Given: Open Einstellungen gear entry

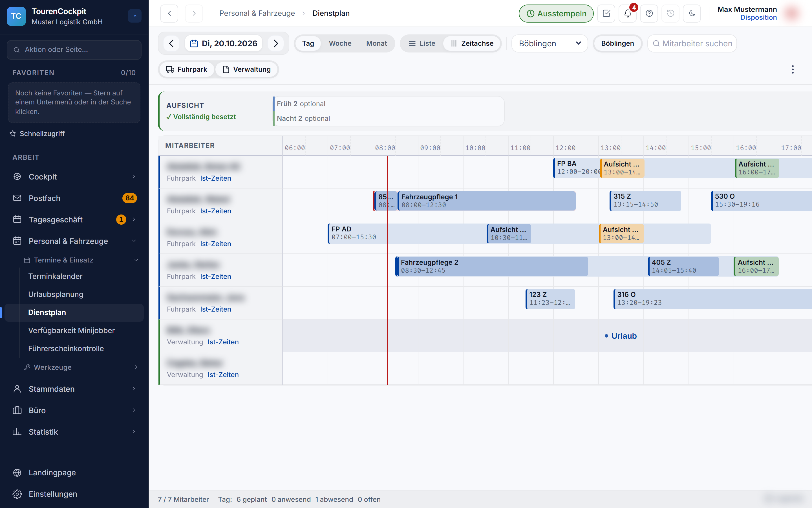Looking at the screenshot, I should (74, 494).
